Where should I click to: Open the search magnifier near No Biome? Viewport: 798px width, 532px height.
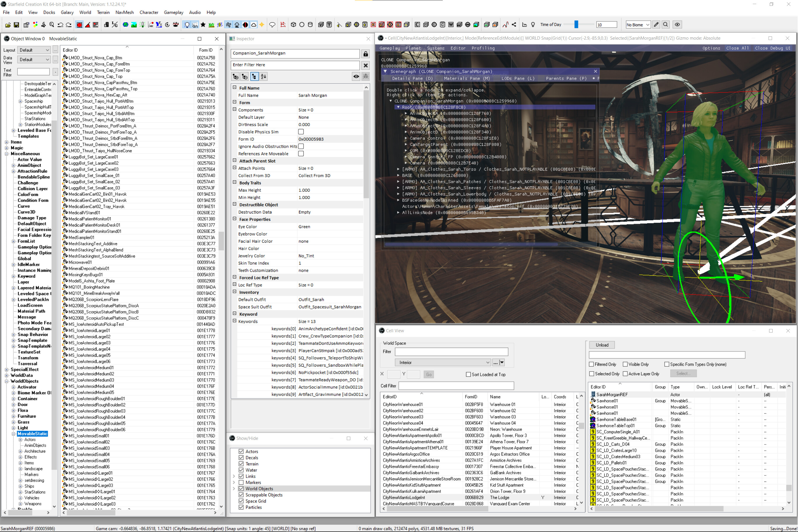(x=665, y=24)
